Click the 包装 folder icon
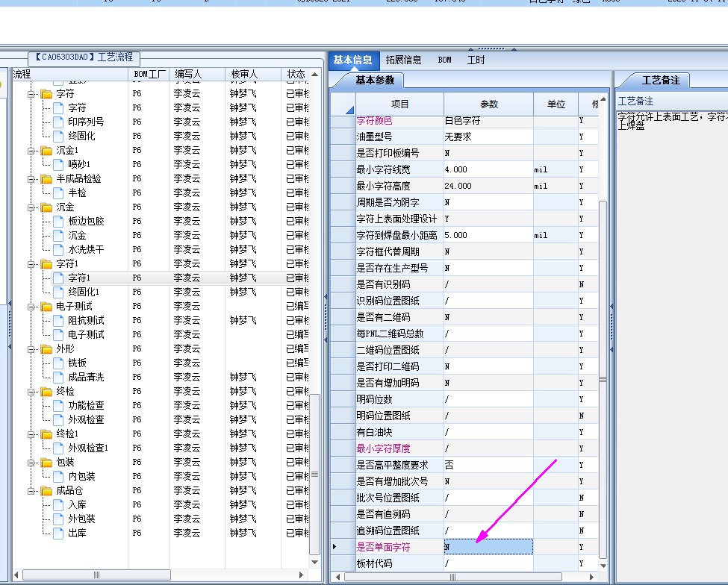The height and width of the screenshot is (585, 728). [46, 462]
